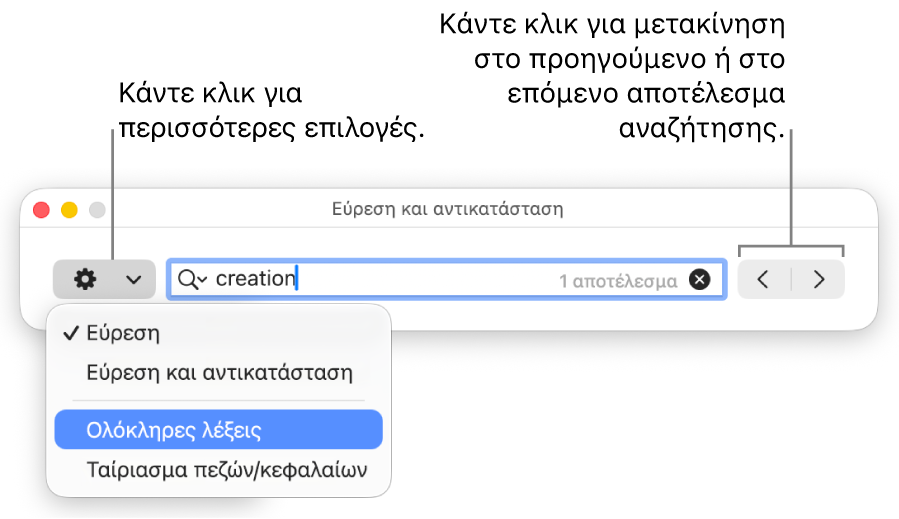Viewport: 899px width, 519px height.
Task: Open the recent searches arrow beside the magnifier
Action: pos(202,280)
